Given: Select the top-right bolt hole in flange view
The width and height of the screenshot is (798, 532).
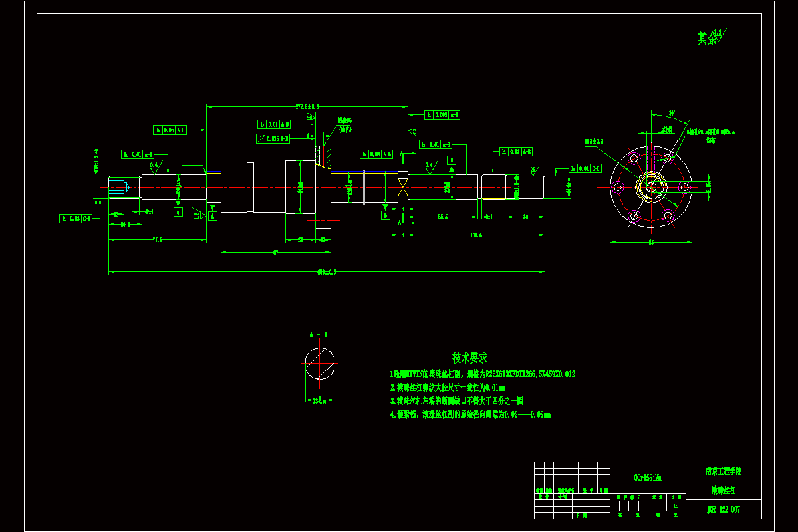Looking at the screenshot, I should (x=667, y=158).
